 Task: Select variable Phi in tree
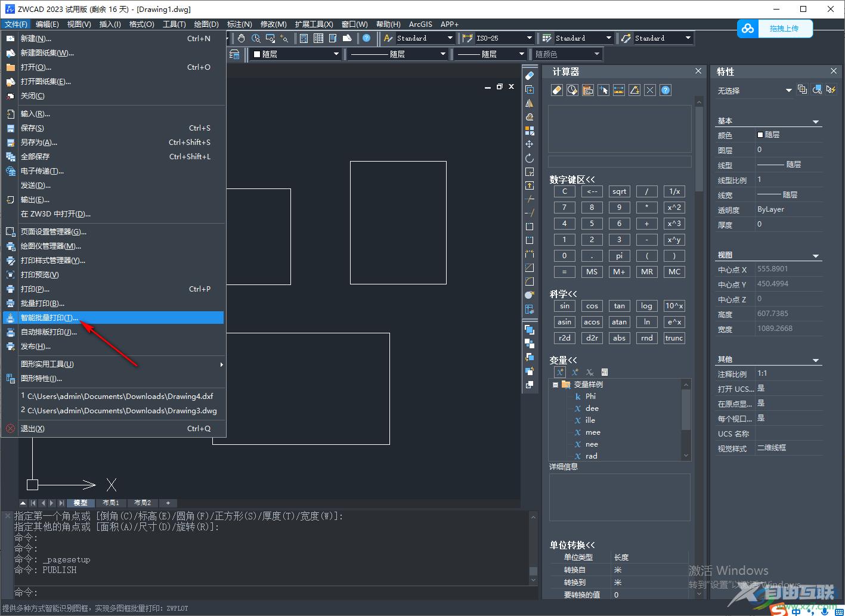point(590,397)
